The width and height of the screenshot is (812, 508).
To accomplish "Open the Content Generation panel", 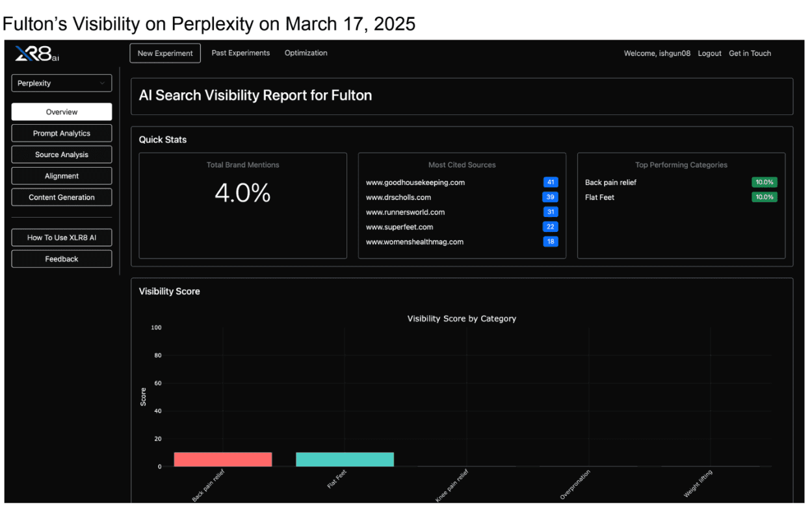I will point(61,197).
